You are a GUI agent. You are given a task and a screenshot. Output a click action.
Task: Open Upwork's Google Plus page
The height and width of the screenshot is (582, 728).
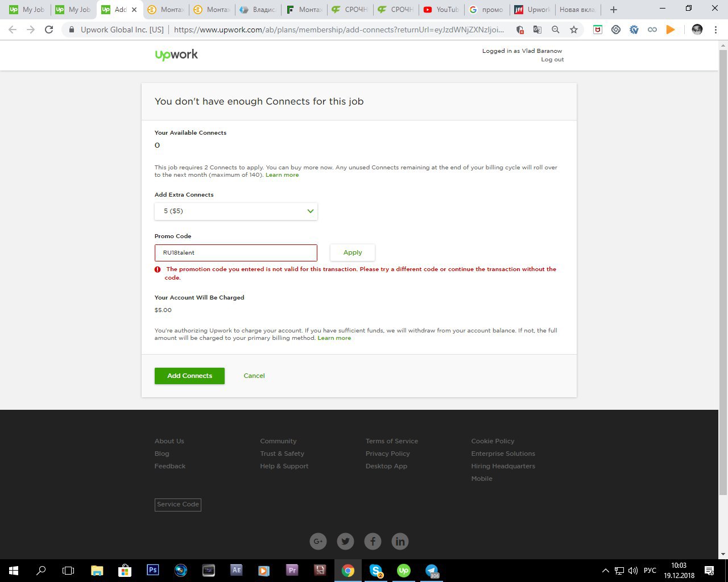[x=318, y=541]
